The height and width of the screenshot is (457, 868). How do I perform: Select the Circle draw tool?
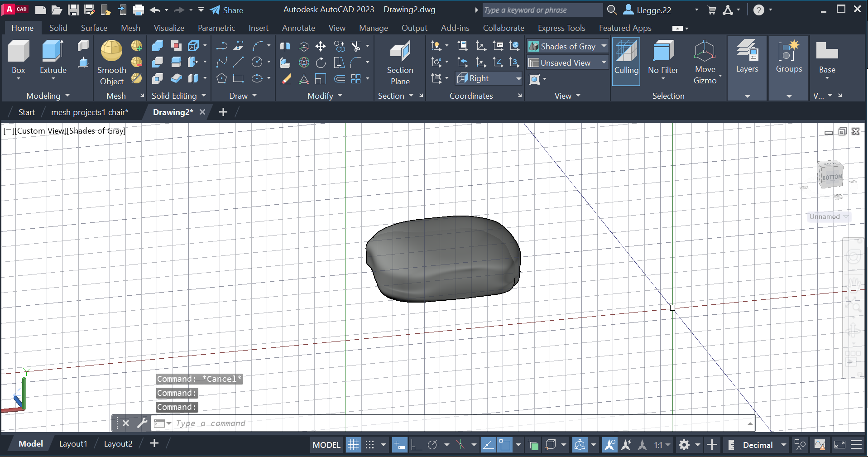pos(257,63)
